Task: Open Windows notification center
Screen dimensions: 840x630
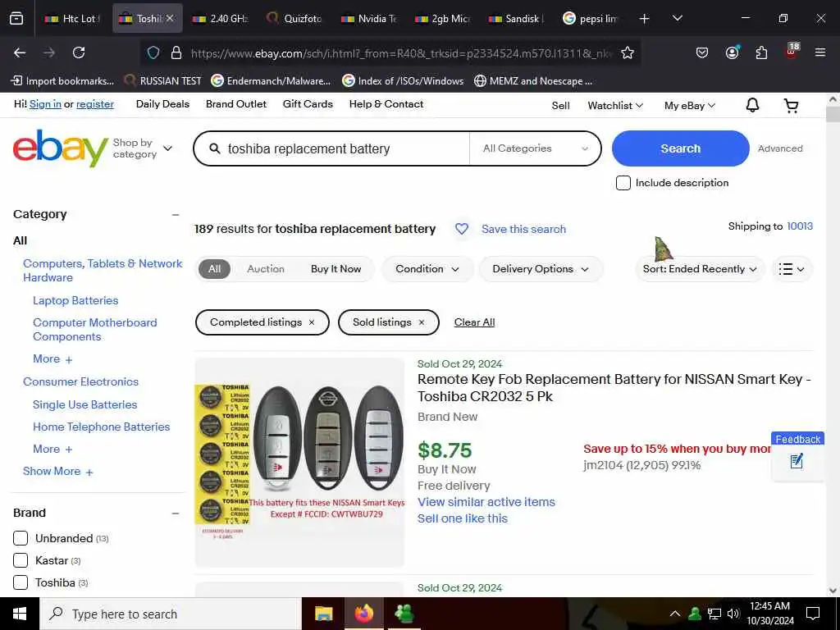Action: tap(813, 614)
